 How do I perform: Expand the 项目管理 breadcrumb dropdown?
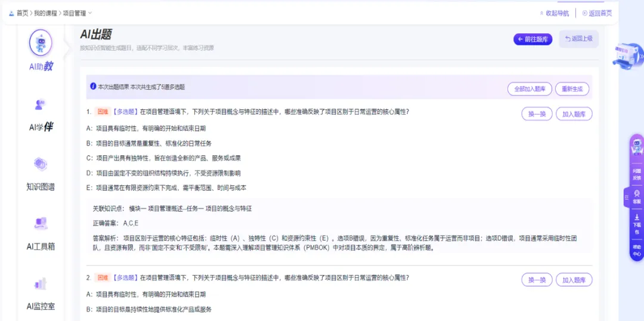(x=89, y=13)
